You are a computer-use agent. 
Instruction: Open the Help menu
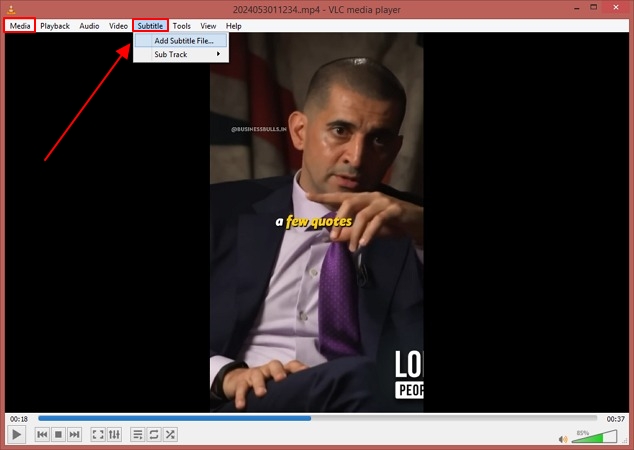tap(233, 26)
